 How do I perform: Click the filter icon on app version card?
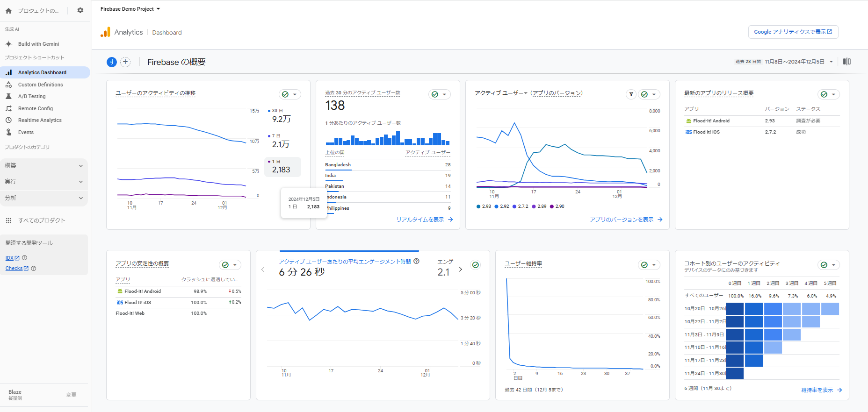pos(631,94)
